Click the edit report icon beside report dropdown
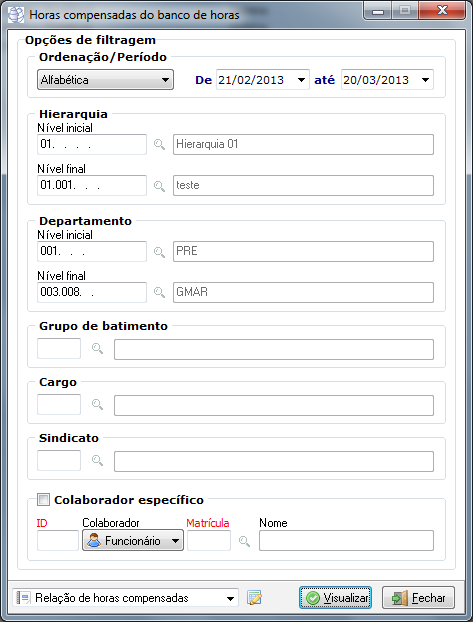The width and height of the screenshot is (473, 622). (x=254, y=598)
